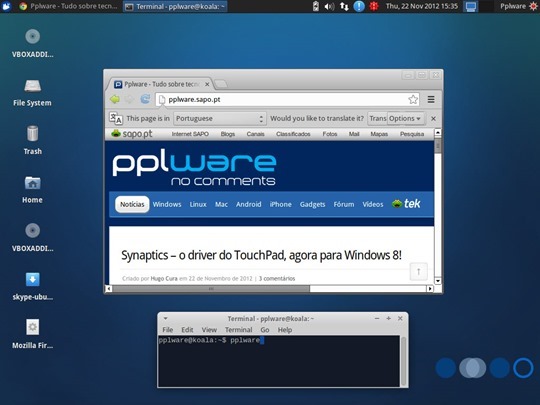The width and height of the screenshot is (540, 405).
Task: Select the Noticias tab on ppiware site
Action: click(132, 204)
